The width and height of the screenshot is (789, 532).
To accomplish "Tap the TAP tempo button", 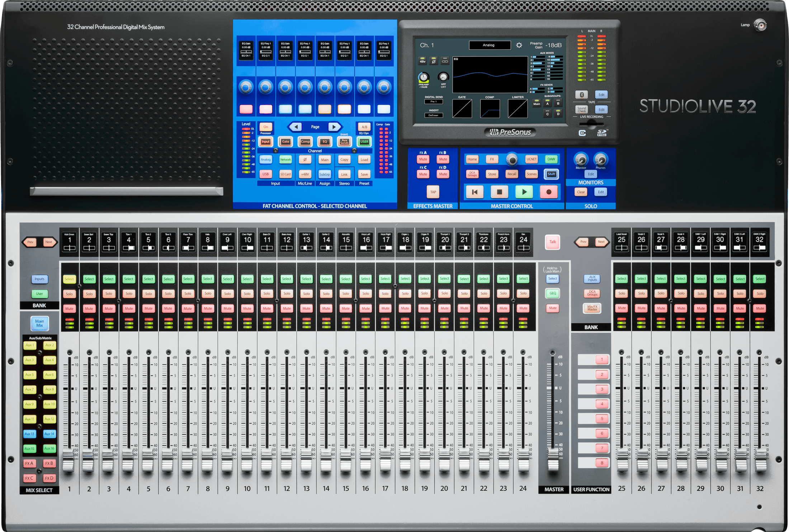I will click(433, 192).
